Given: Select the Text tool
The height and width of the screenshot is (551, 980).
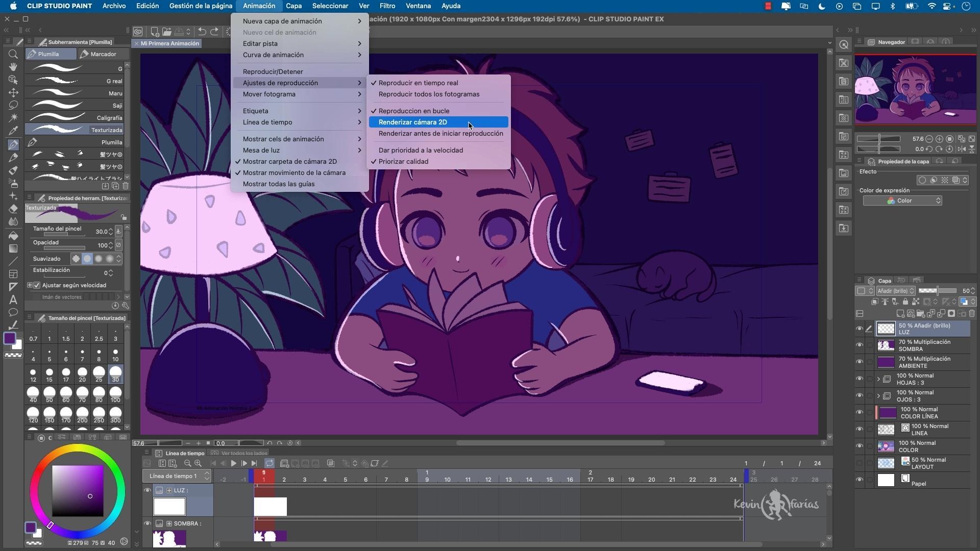Looking at the screenshot, I should click(13, 300).
